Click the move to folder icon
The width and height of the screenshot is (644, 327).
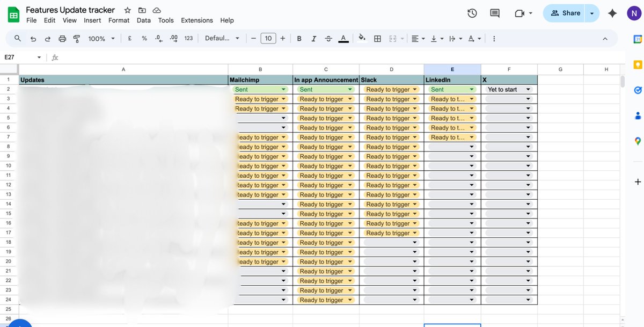tap(142, 10)
